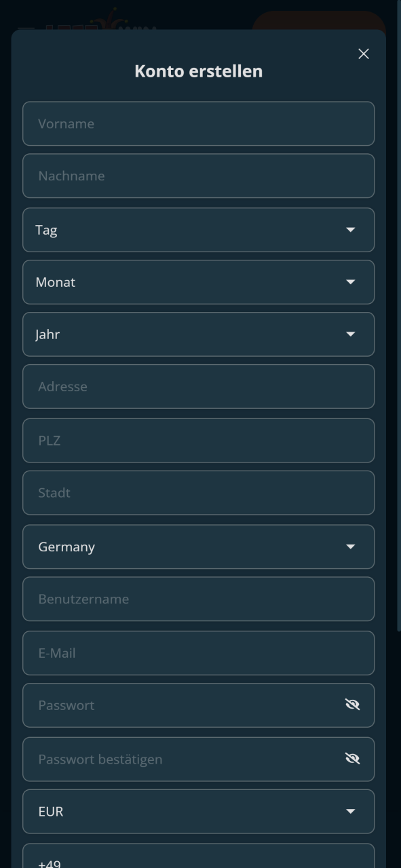
Task: Click the Passwort bestätigen input field
Action: (x=183, y=759)
